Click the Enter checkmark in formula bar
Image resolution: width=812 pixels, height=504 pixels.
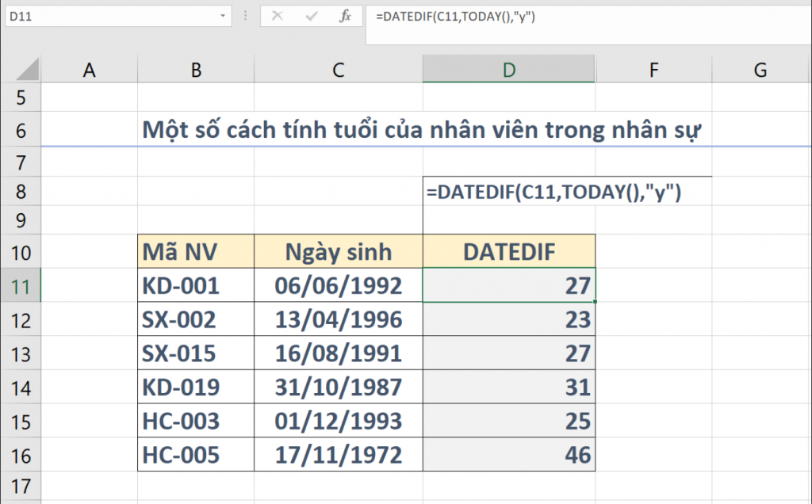pyautogui.click(x=311, y=16)
